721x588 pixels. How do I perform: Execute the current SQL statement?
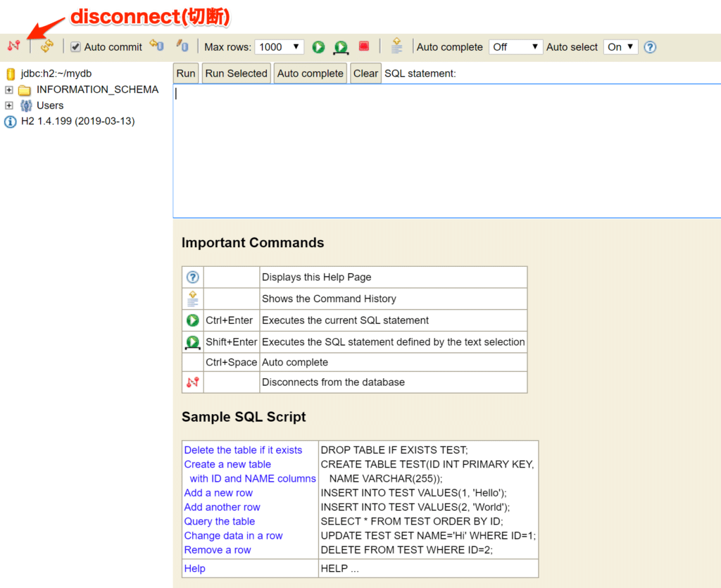[318, 46]
